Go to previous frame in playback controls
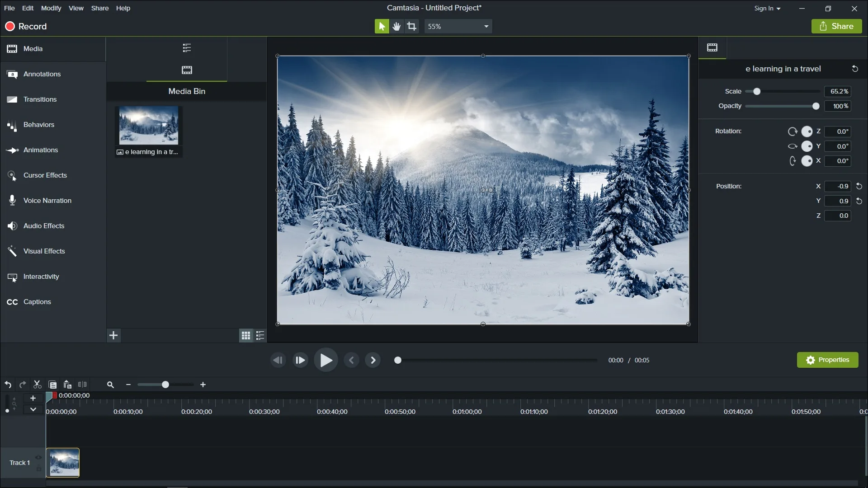Screen dimensions: 868x488 (x=278, y=360)
